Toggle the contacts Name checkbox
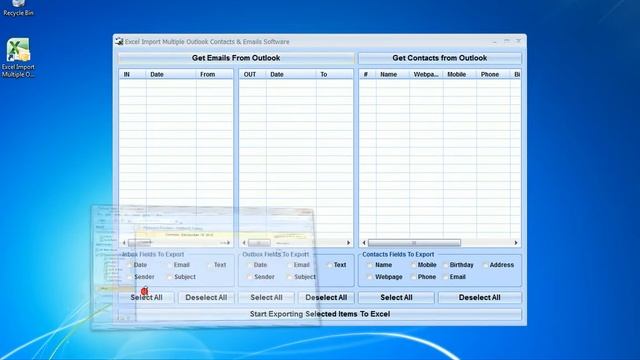 tap(370, 265)
